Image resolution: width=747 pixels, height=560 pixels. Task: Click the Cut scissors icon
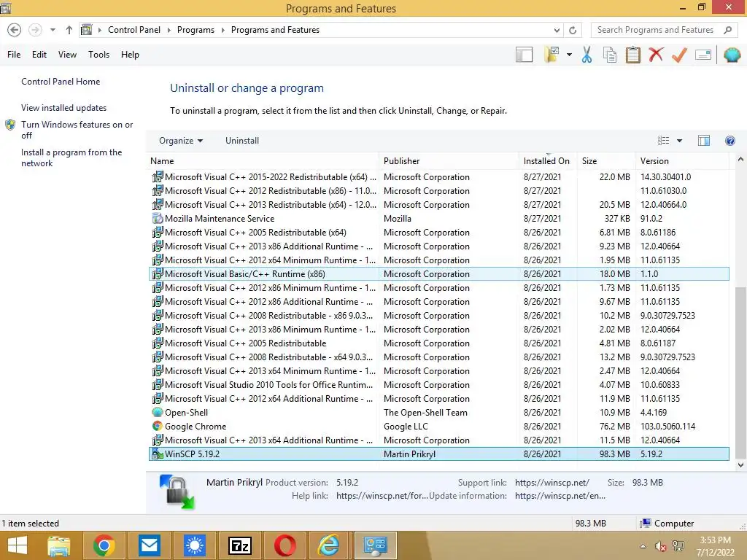click(587, 55)
